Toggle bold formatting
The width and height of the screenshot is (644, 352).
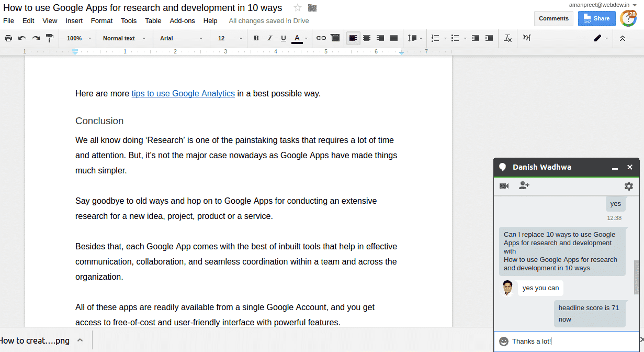click(256, 38)
